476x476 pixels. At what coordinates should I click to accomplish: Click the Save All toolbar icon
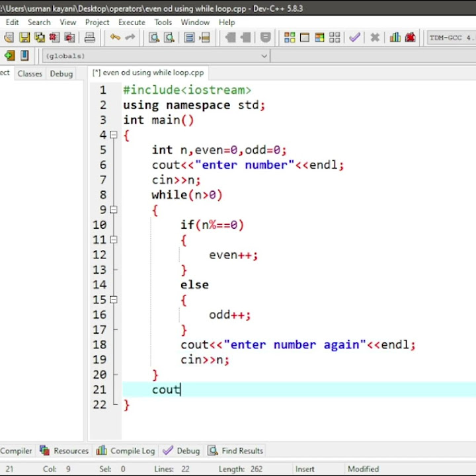[x=40, y=38]
